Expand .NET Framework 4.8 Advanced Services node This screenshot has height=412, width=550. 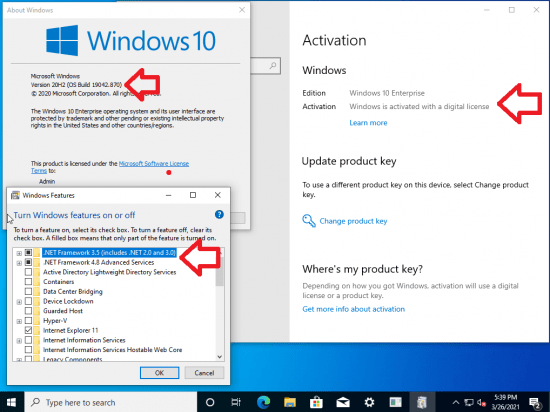point(19,263)
